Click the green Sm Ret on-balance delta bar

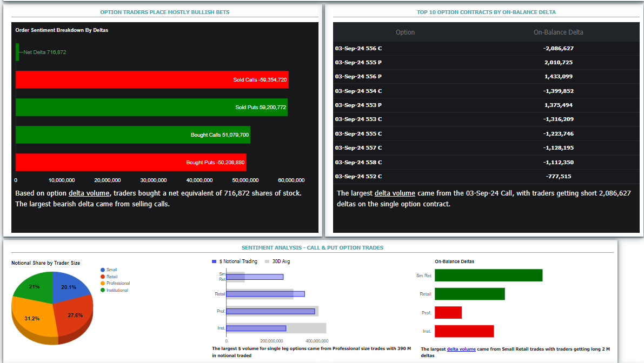click(x=488, y=275)
